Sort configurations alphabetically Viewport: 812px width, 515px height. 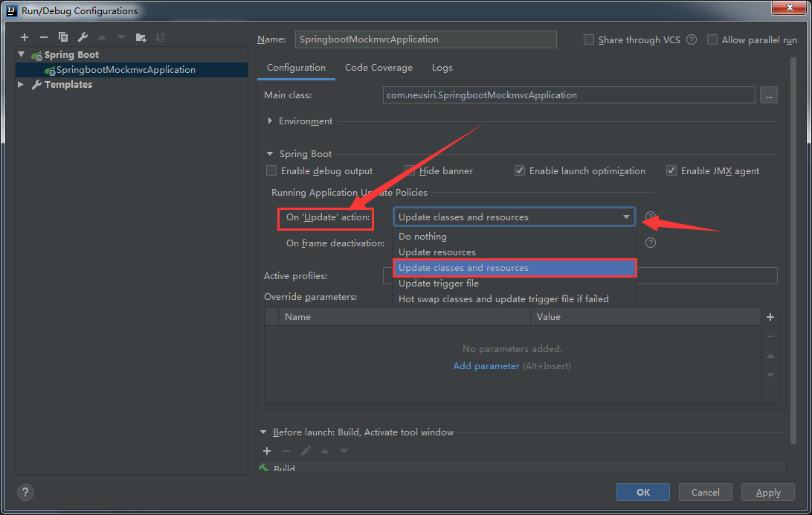[x=160, y=37]
